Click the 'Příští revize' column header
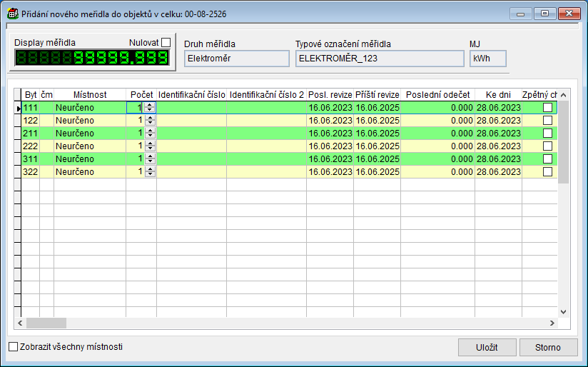588x367 pixels. 377,94
